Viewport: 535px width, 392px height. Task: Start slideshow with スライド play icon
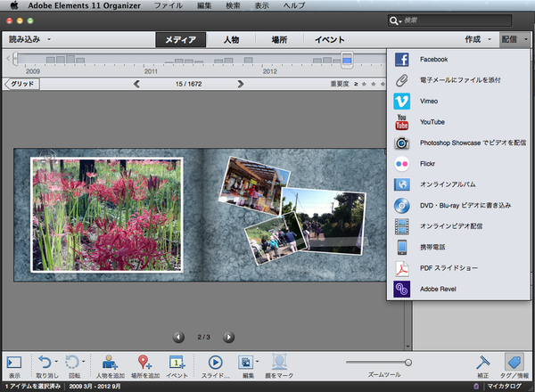tap(215, 362)
